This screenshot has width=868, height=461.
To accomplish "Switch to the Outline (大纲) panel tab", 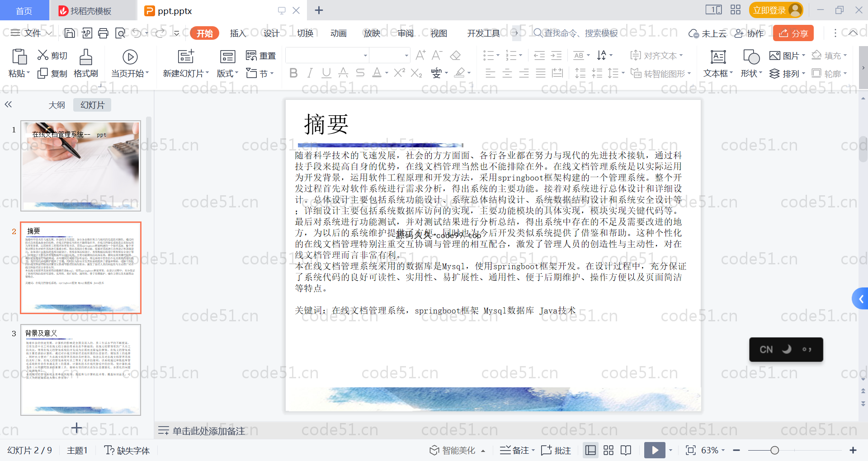I will point(57,105).
